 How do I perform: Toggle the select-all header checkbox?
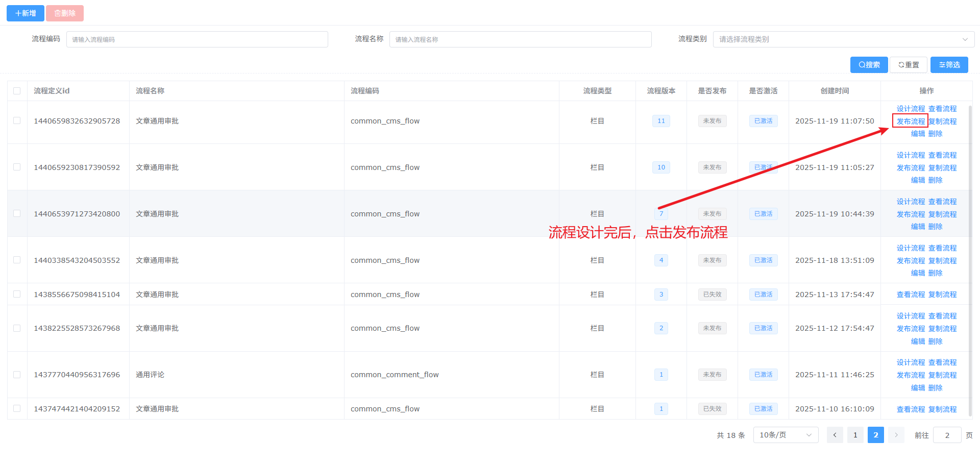click(17, 91)
